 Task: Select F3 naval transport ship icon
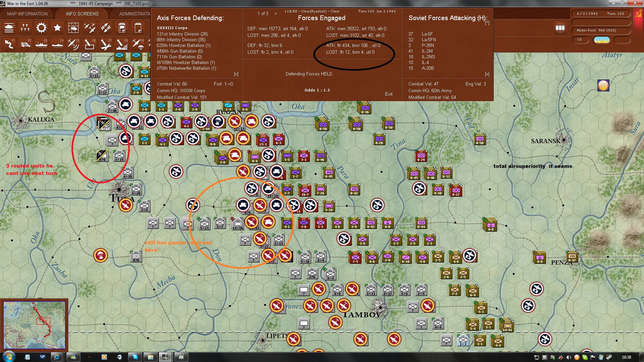[41, 44]
